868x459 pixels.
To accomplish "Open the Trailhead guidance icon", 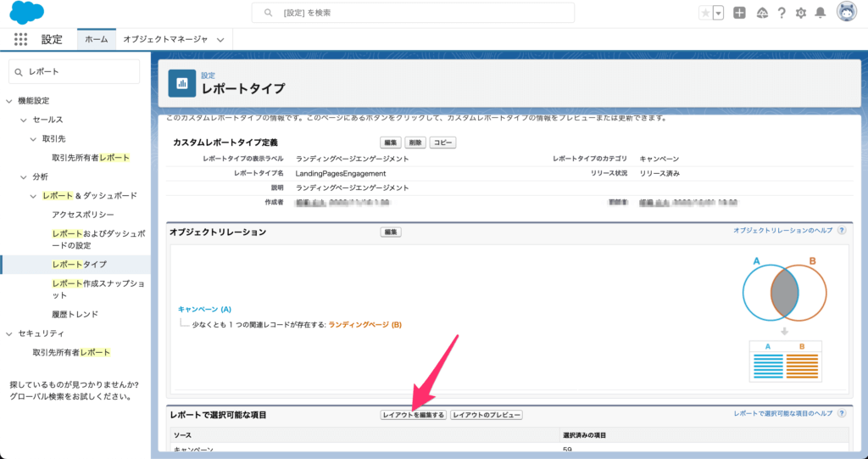I will pos(762,13).
